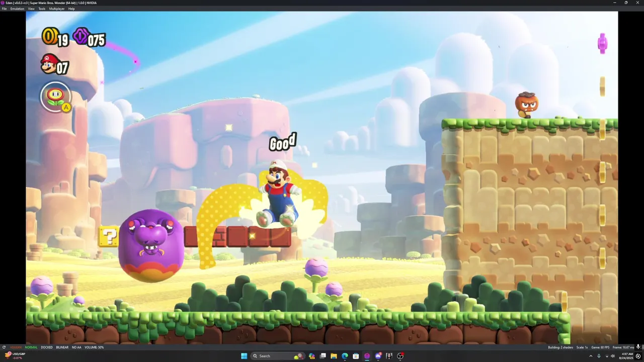This screenshot has width=644, height=362.
Task: Open the Emulation menu
Action: click(x=17, y=9)
